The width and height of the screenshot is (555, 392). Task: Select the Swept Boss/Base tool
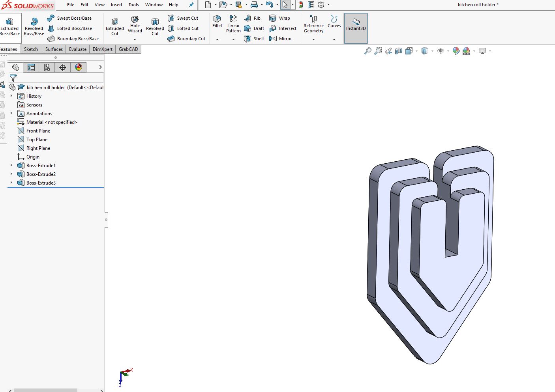tap(69, 18)
